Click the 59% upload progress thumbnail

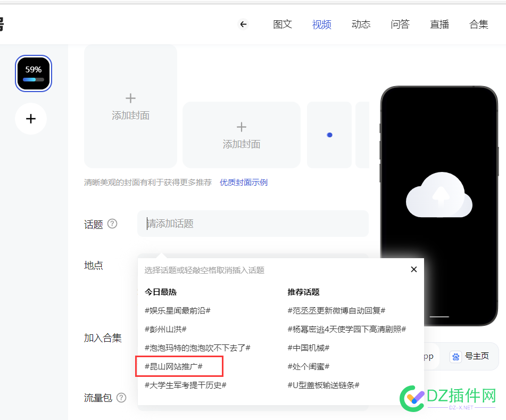tap(33, 73)
